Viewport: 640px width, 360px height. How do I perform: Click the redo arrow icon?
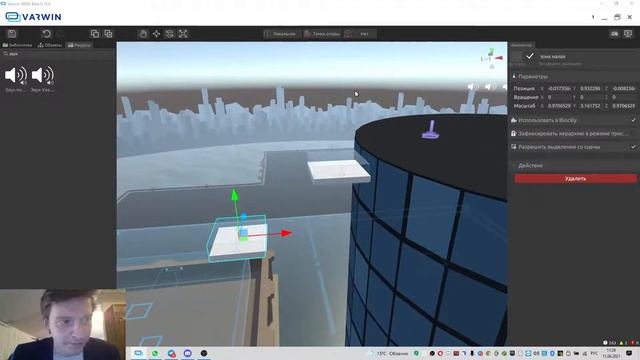click(x=60, y=33)
